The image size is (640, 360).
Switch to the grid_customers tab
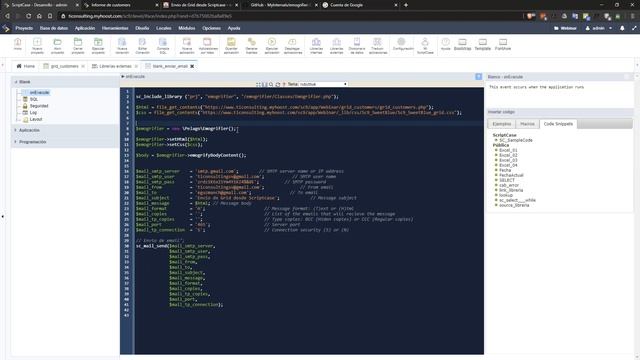coord(64,66)
